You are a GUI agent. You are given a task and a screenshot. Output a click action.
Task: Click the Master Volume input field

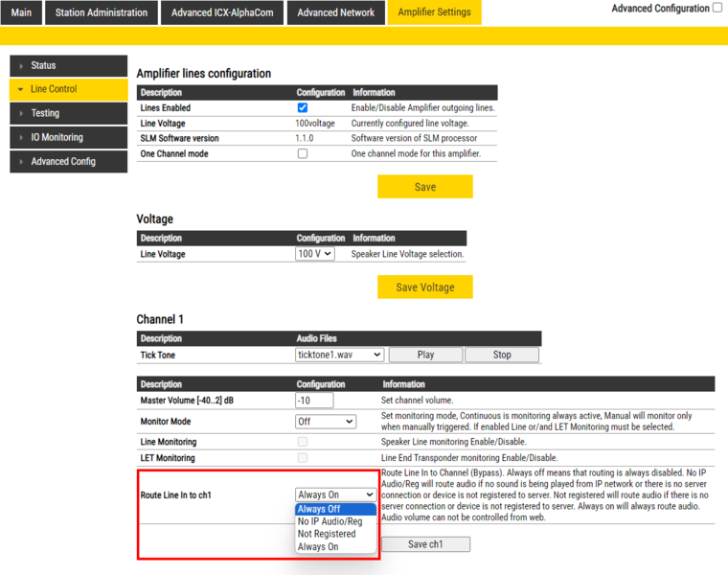[314, 401]
